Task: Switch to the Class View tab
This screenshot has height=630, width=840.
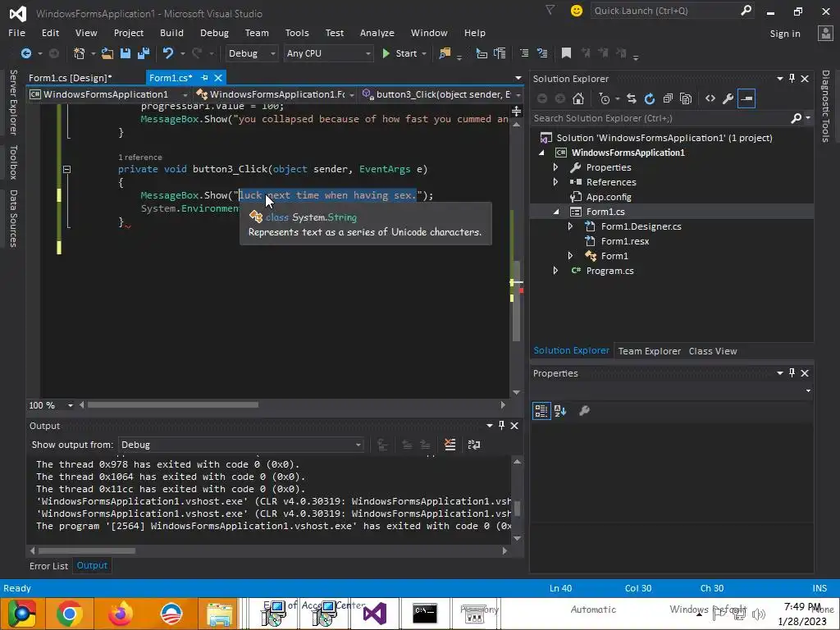Action: tap(713, 351)
